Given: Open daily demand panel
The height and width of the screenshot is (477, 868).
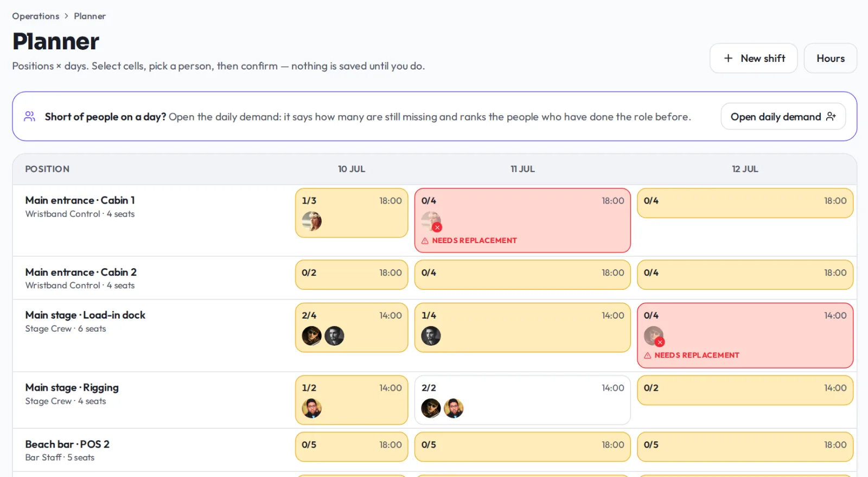Looking at the screenshot, I should (783, 116).
